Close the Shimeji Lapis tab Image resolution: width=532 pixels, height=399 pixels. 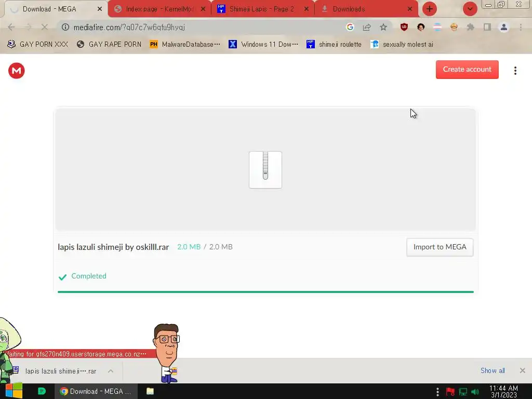click(307, 9)
